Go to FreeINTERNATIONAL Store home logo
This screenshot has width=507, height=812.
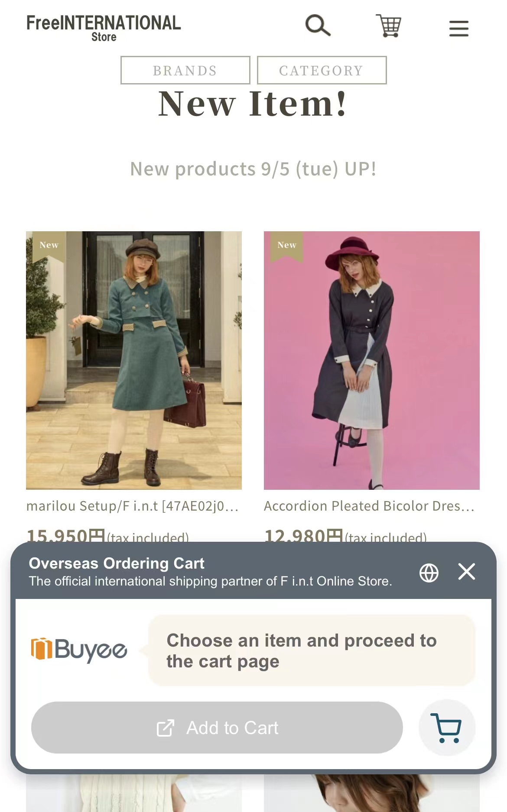[104, 28]
